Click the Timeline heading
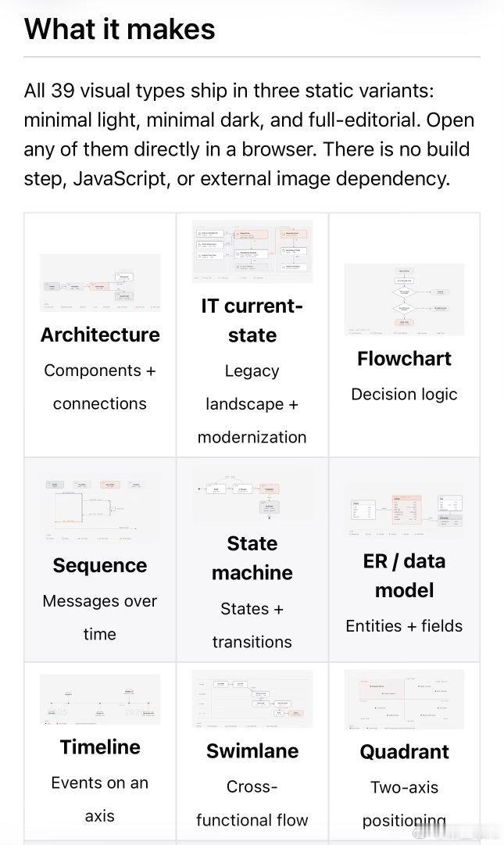The width and height of the screenshot is (504, 845). tap(100, 747)
